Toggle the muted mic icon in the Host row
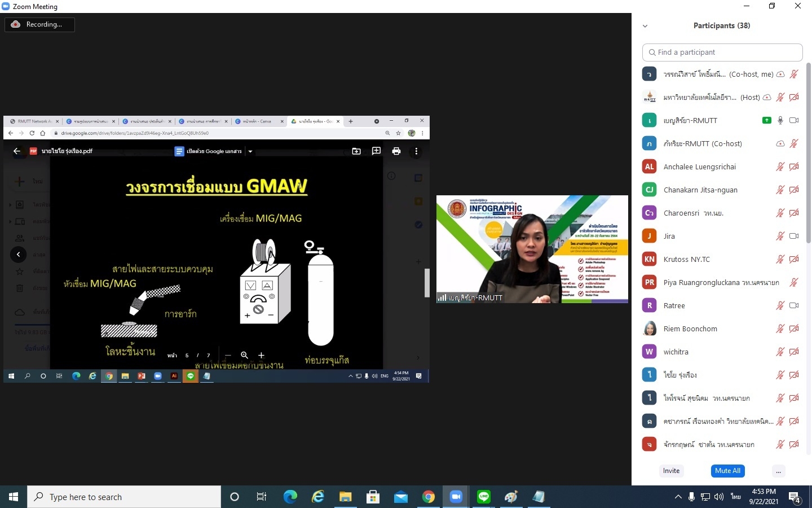The image size is (812, 508). [780, 97]
